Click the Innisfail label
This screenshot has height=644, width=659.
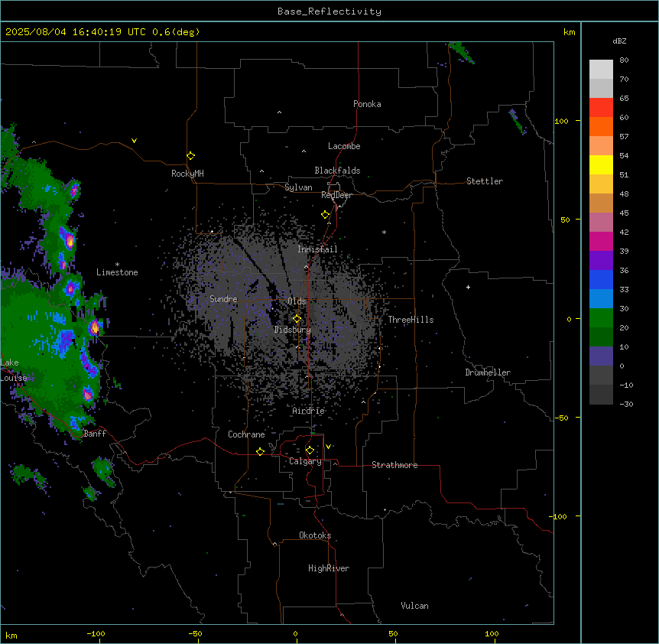coord(317,249)
